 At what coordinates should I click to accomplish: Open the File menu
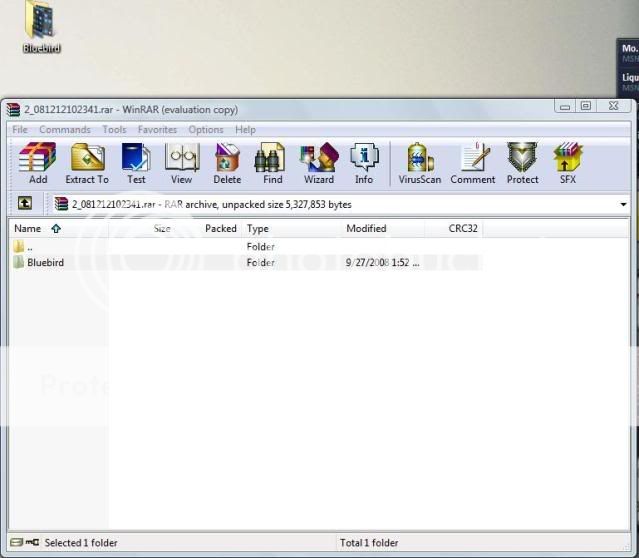tap(20, 130)
